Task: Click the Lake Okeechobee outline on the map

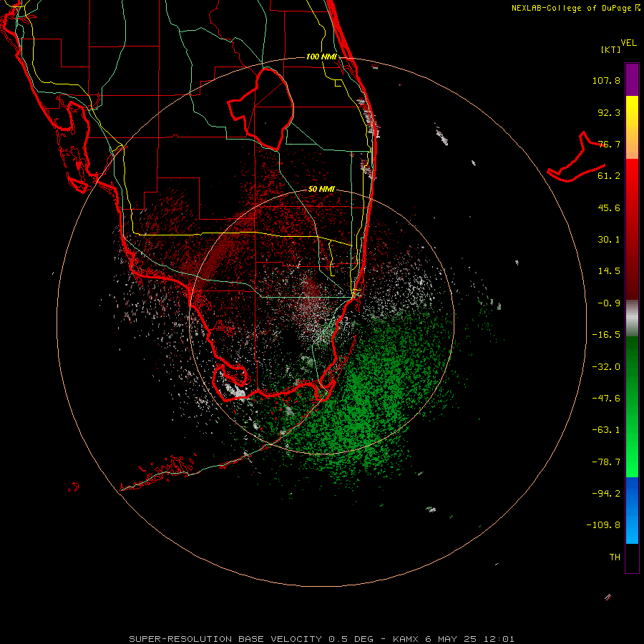Action: coord(261,109)
